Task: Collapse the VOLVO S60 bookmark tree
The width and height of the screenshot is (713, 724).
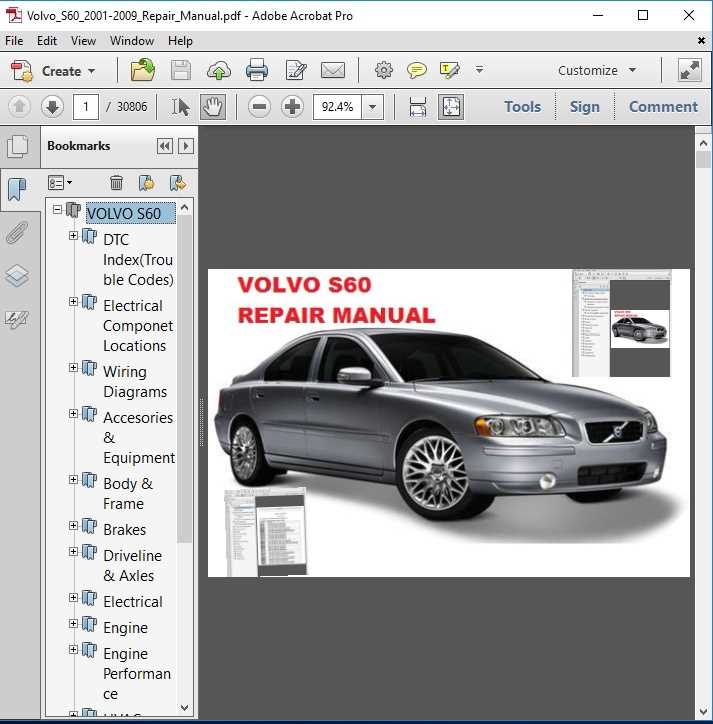Action: pos(57,210)
